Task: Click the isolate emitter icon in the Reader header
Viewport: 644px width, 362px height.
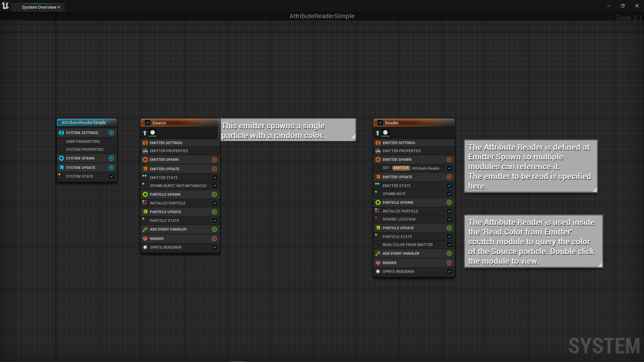Action: 378,133
